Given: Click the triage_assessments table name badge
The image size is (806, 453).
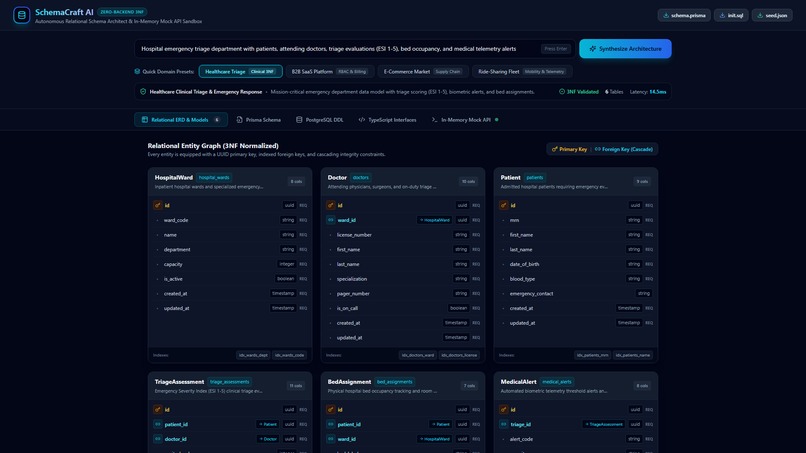Looking at the screenshot, I should (x=229, y=382).
